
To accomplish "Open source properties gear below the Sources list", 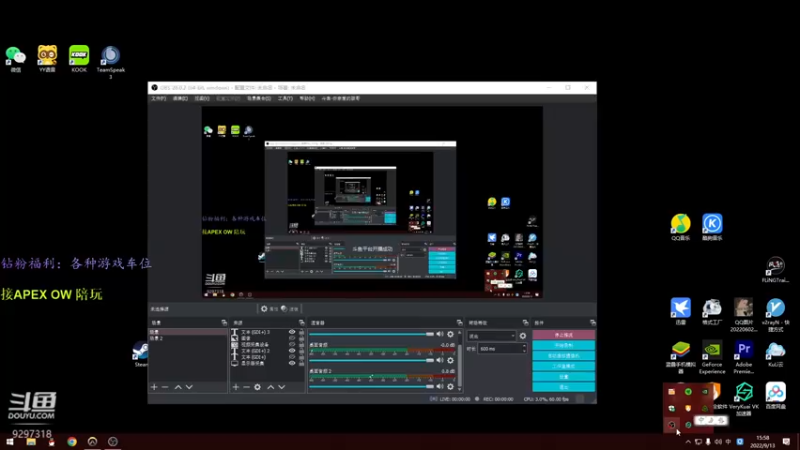I will tap(258, 387).
